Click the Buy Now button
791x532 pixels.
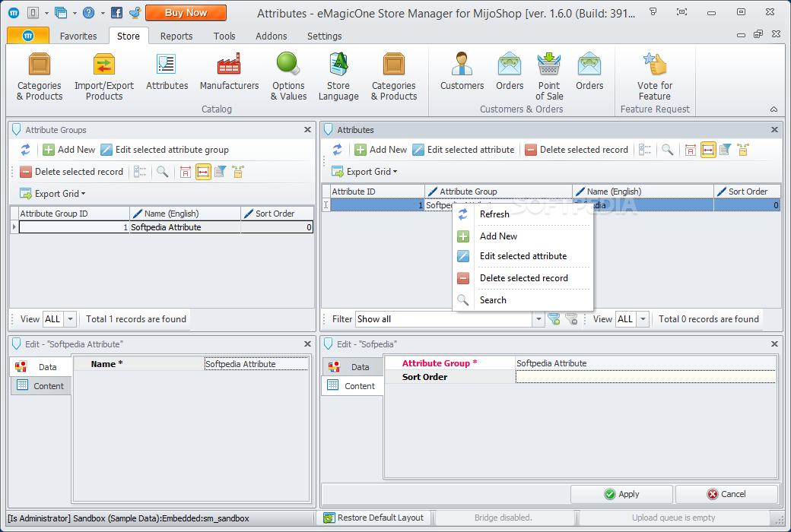coord(186,13)
